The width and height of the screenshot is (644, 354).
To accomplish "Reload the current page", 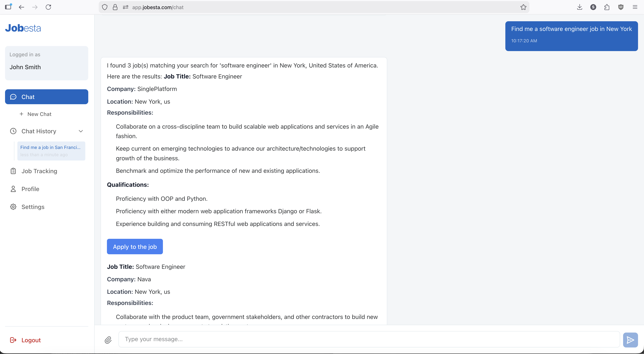I will 49,7.
